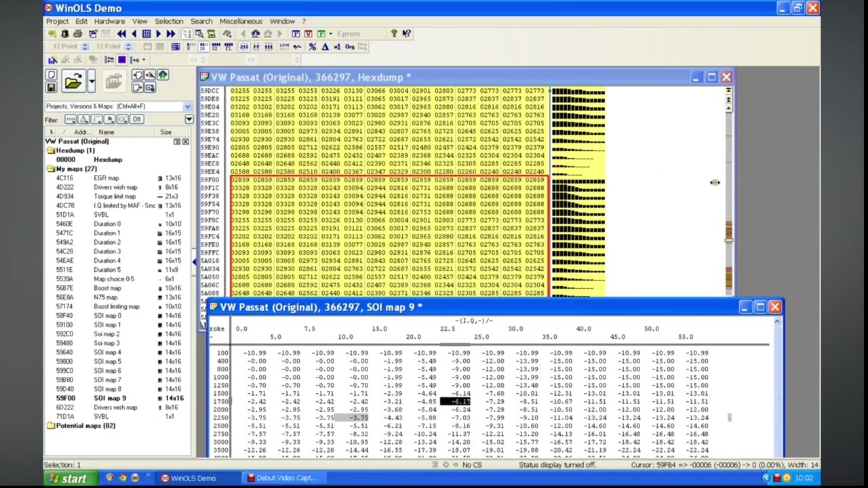Click the new project blank page icon

tap(51, 75)
